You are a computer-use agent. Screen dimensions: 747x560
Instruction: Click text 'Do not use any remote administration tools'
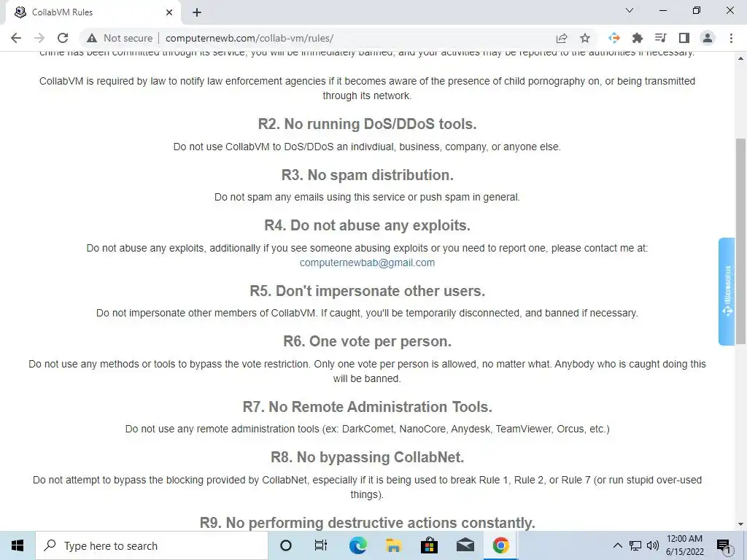click(x=222, y=429)
